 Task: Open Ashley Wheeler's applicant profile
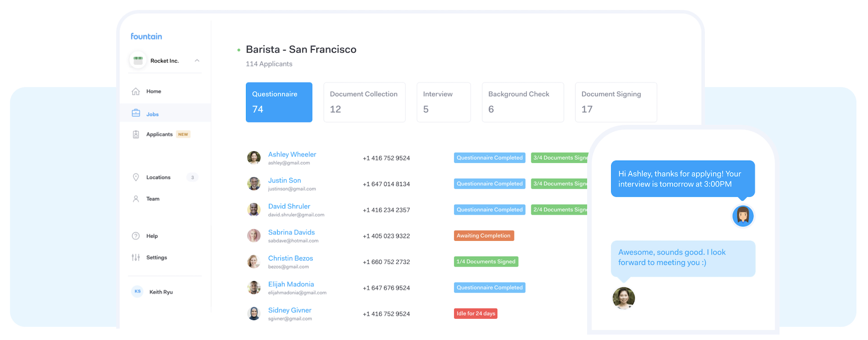pyautogui.click(x=292, y=154)
